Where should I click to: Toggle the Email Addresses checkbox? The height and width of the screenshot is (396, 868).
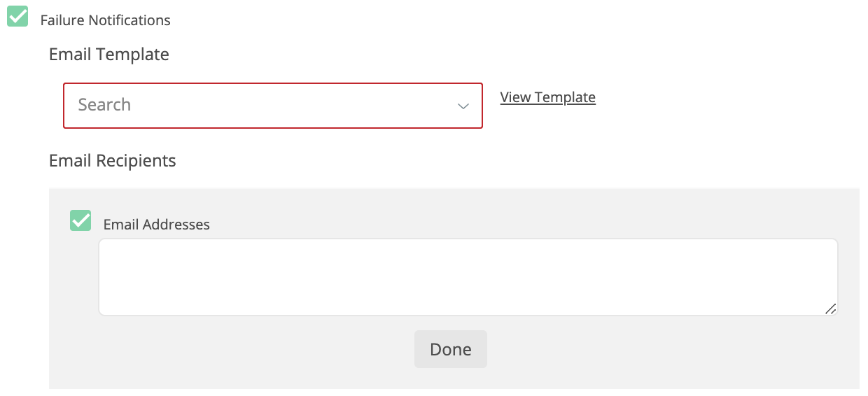(x=80, y=220)
